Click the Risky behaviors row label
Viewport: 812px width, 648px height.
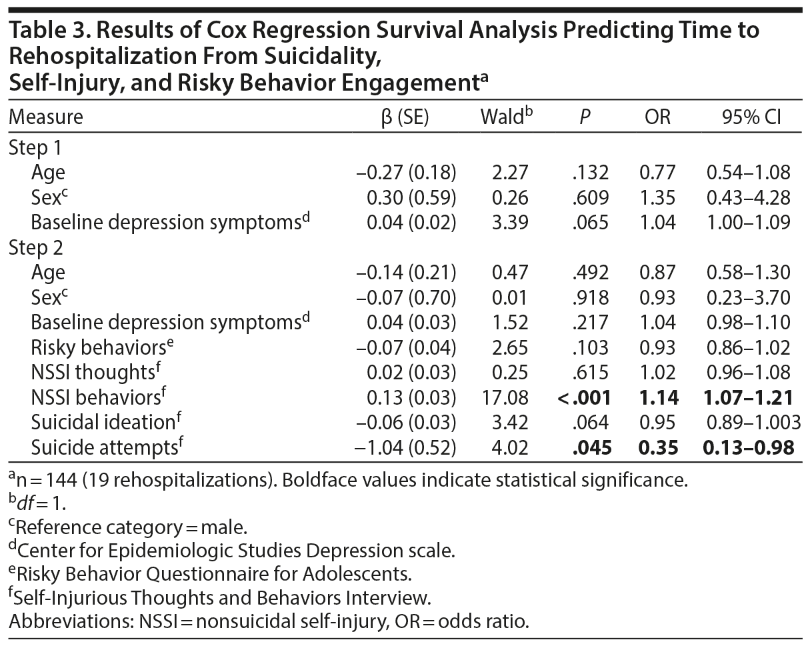[x=97, y=347]
